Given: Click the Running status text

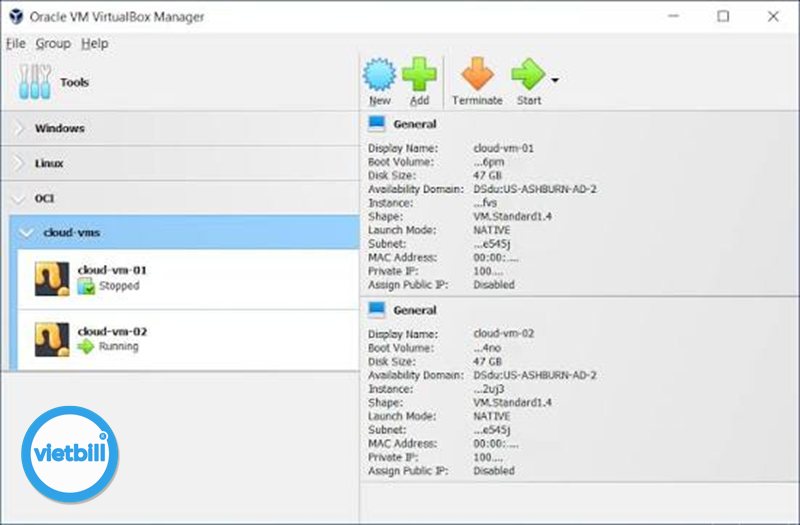Looking at the screenshot, I should click(x=118, y=346).
